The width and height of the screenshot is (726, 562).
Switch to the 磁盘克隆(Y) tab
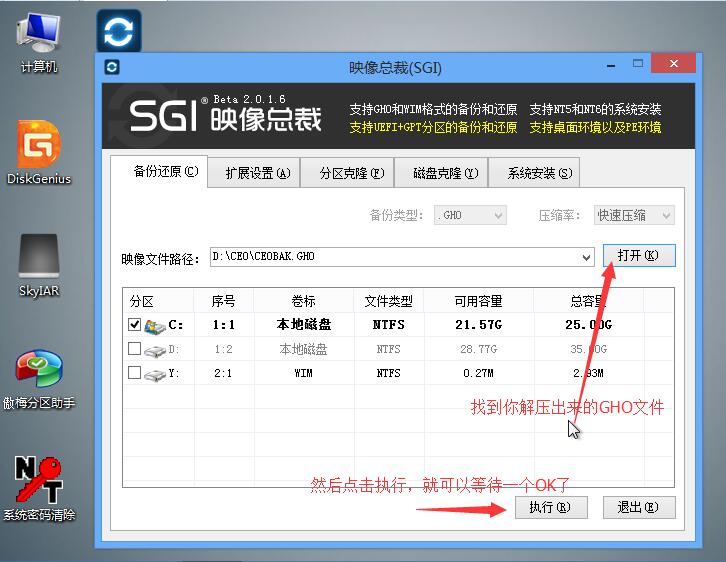pos(441,173)
